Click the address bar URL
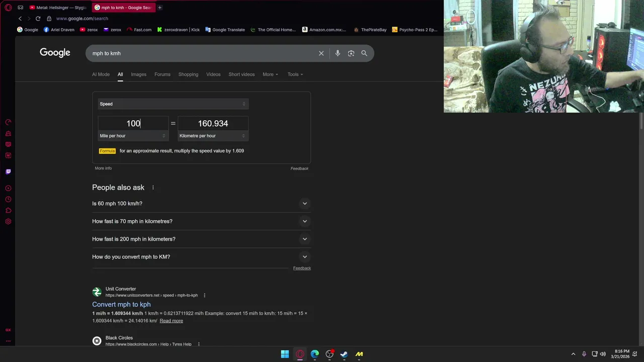Screen dimensions: 644x362 [82, 19]
